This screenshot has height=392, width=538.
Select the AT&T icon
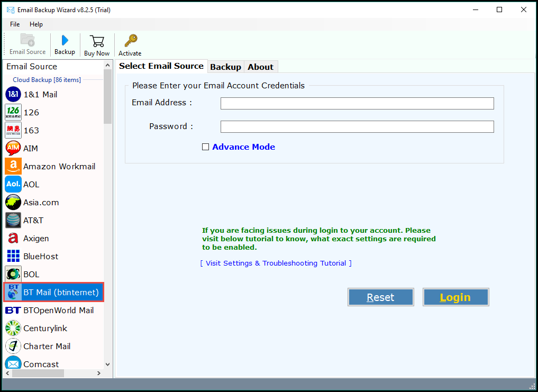coord(13,221)
